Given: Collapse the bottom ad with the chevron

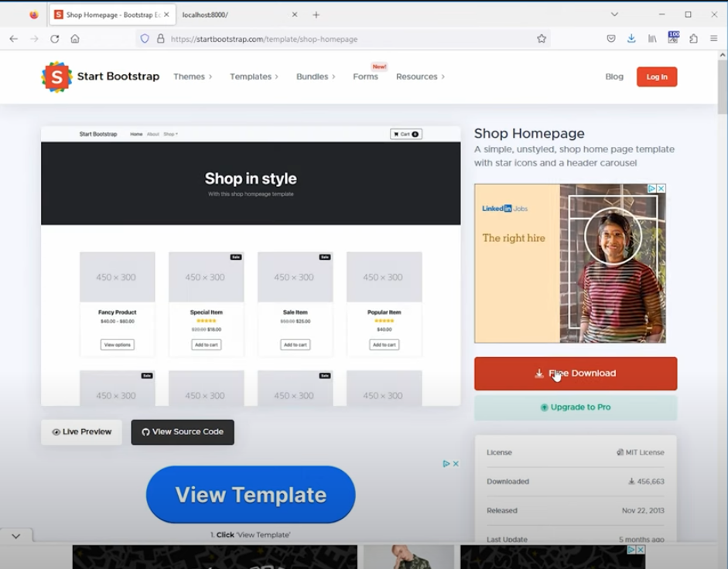Looking at the screenshot, I should 15,536.
